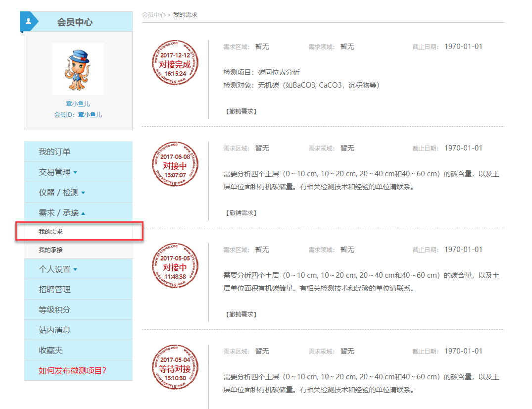Go to 招聘管理 page
532x409 pixels.
(54, 289)
